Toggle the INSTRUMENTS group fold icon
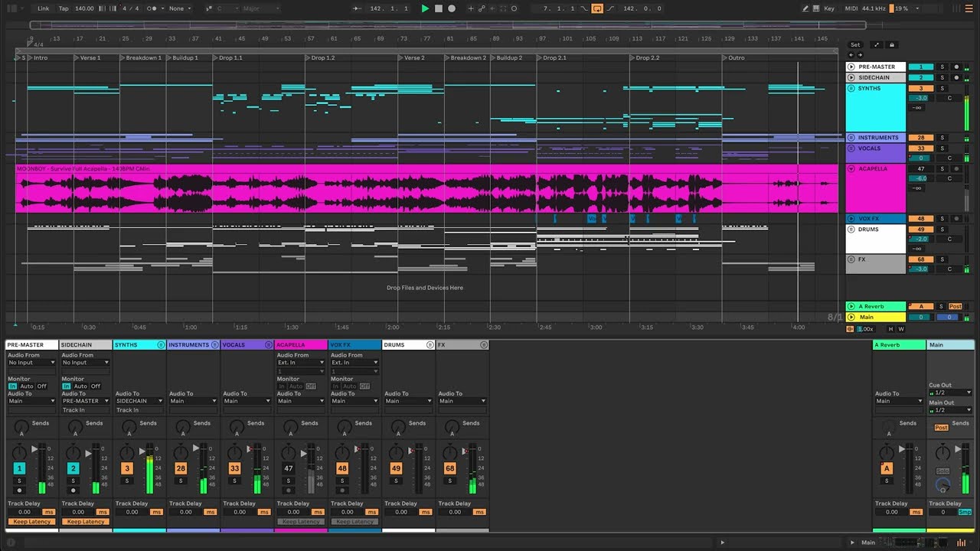The image size is (980, 551). [x=851, y=138]
